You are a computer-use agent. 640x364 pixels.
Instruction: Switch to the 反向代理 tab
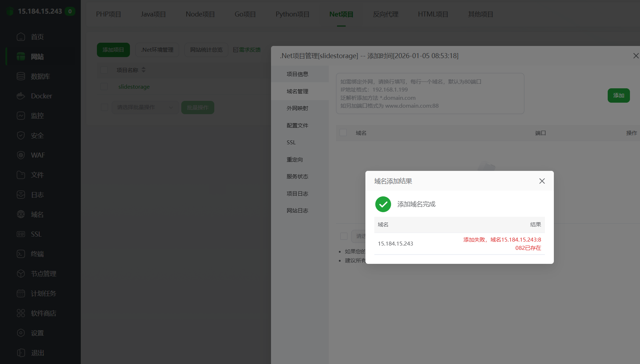386,14
